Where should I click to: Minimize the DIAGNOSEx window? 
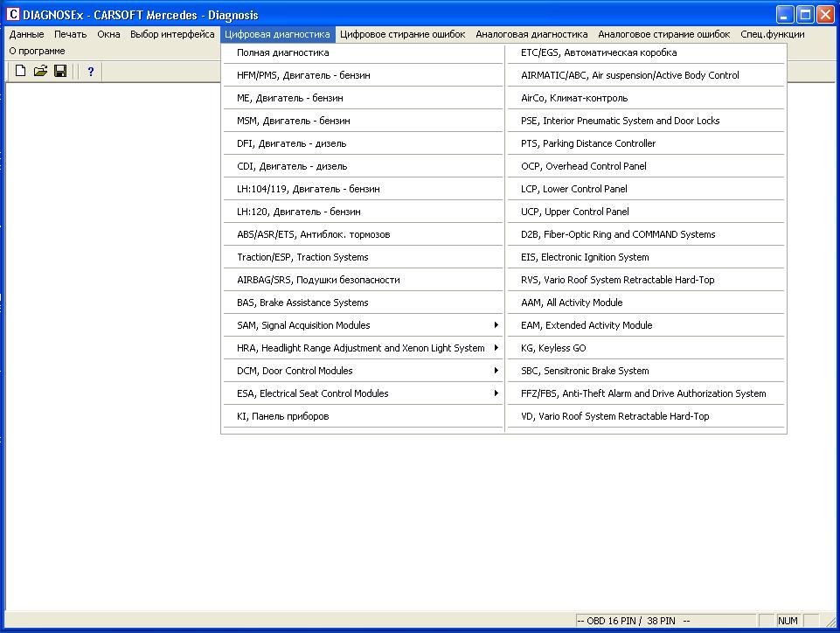coord(785,15)
